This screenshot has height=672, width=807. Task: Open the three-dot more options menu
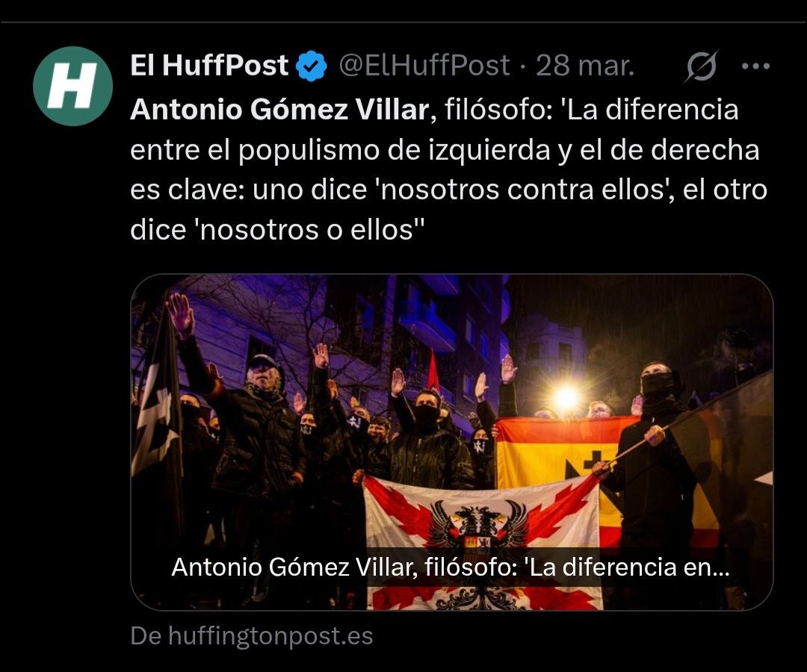[755, 66]
